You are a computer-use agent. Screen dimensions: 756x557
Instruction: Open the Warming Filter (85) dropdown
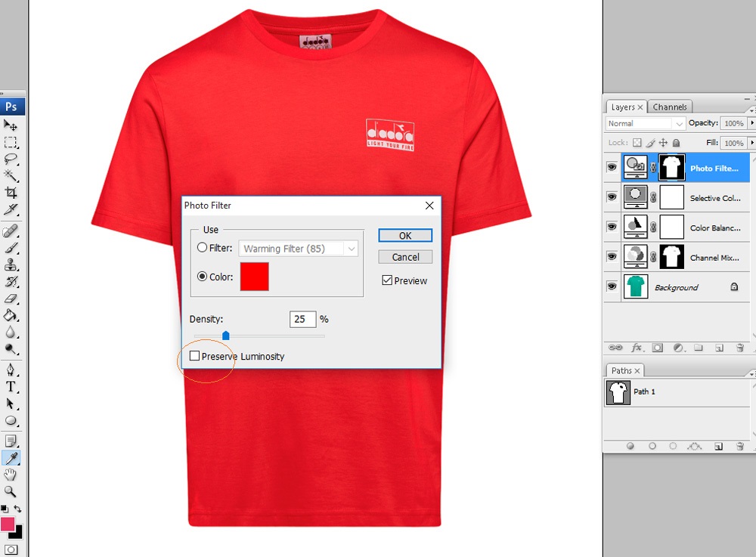[x=299, y=249]
